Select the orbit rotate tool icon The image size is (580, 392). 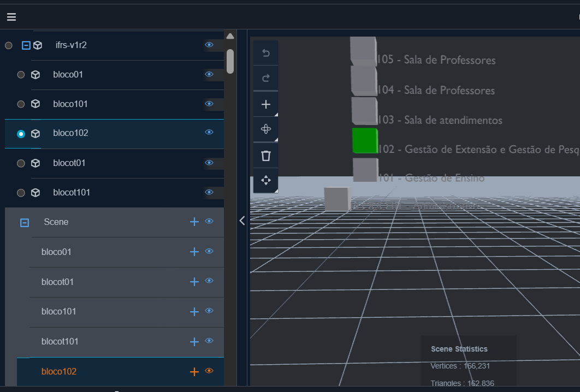(x=266, y=129)
